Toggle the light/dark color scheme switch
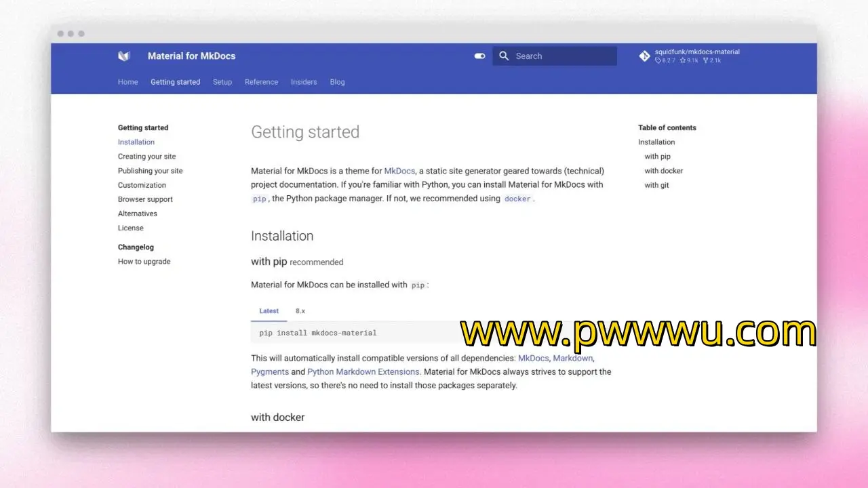868x488 pixels. [x=479, y=56]
